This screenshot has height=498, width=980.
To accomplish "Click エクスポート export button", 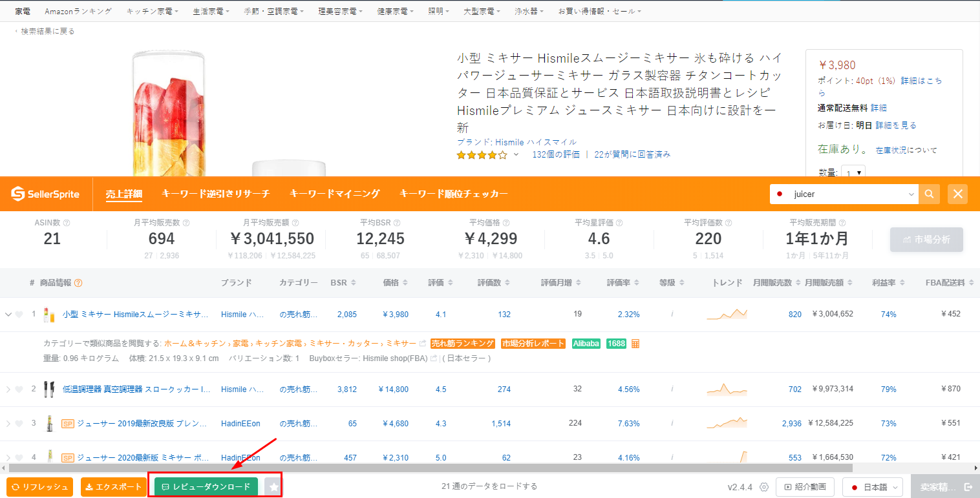I will tap(114, 487).
